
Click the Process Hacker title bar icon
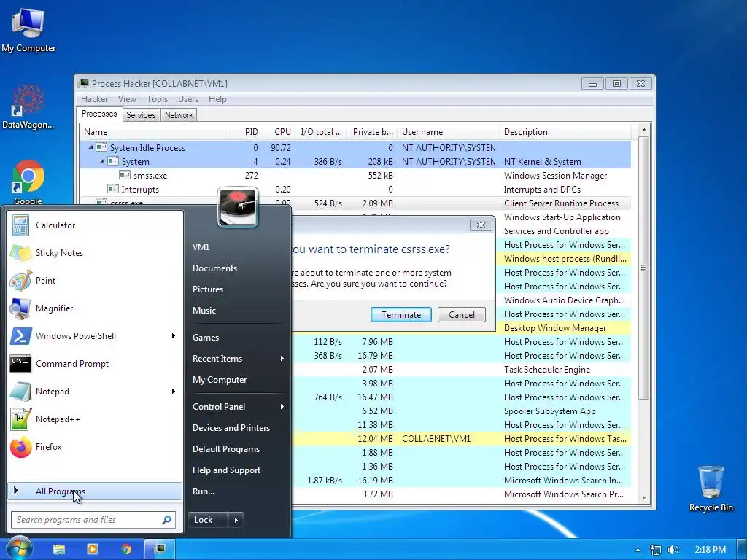pyautogui.click(x=84, y=83)
